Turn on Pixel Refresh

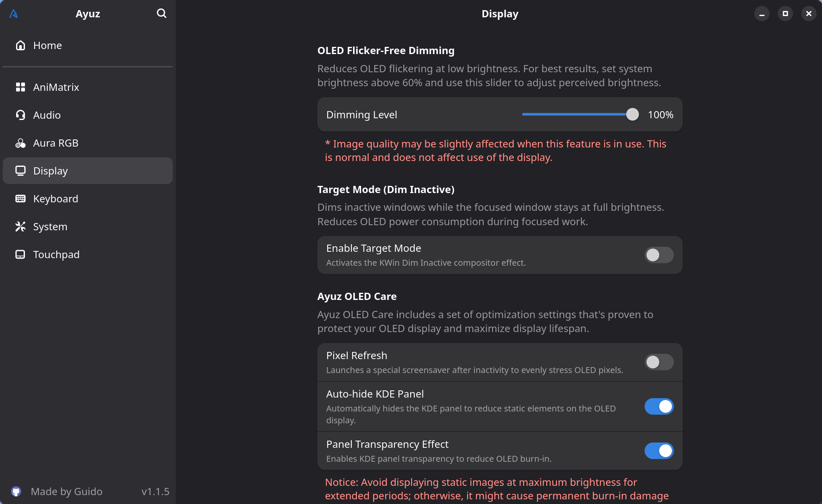coord(659,362)
